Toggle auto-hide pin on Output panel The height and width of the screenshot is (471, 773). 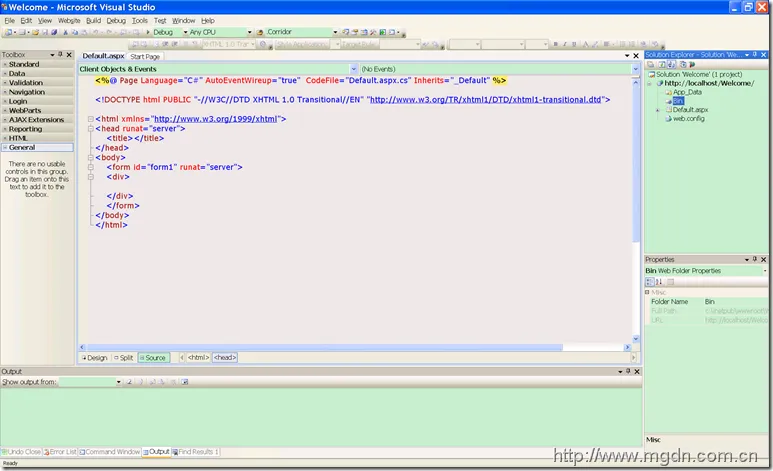628,371
